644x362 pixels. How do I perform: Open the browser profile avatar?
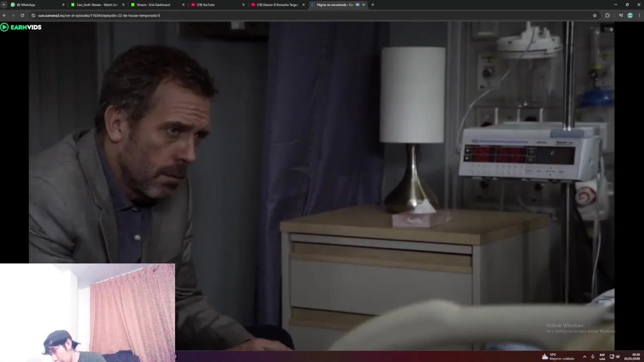point(630,16)
